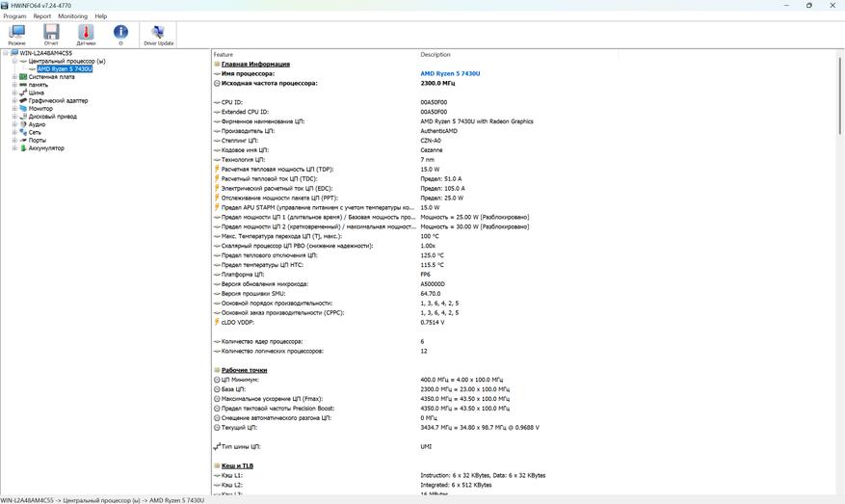The height and width of the screenshot is (504, 845).
Task: Click the display icon beside Монитор
Action: 23,108
